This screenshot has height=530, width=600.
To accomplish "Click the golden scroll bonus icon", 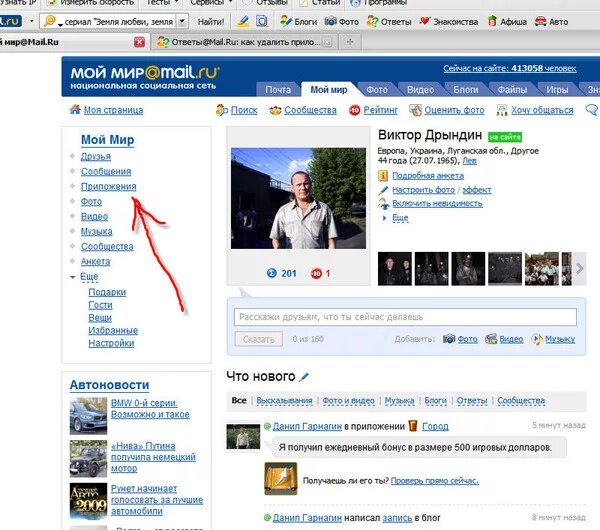I will (280, 478).
